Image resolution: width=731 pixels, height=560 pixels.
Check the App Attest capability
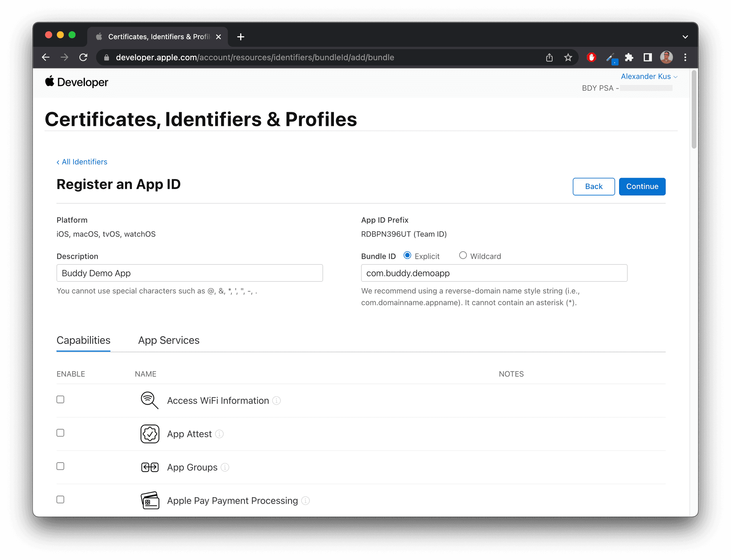click(60, 433)
